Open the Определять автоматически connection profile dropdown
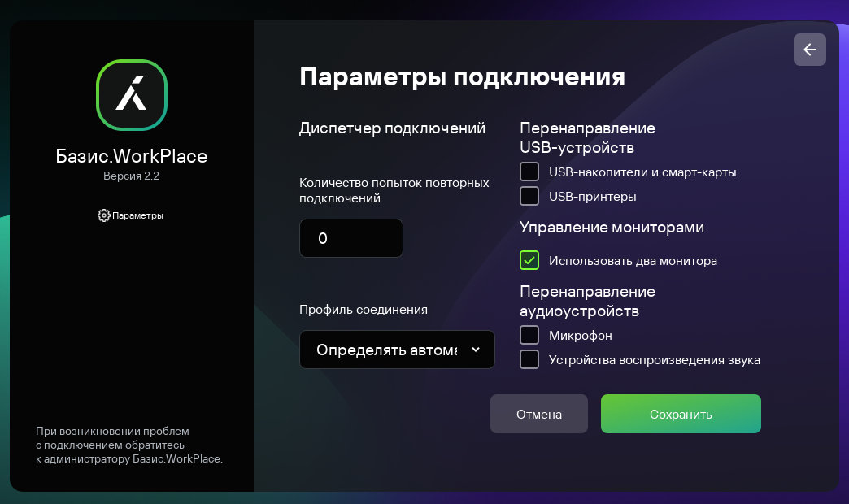Screen dimensions: 849x504 [x=397, y=350]
